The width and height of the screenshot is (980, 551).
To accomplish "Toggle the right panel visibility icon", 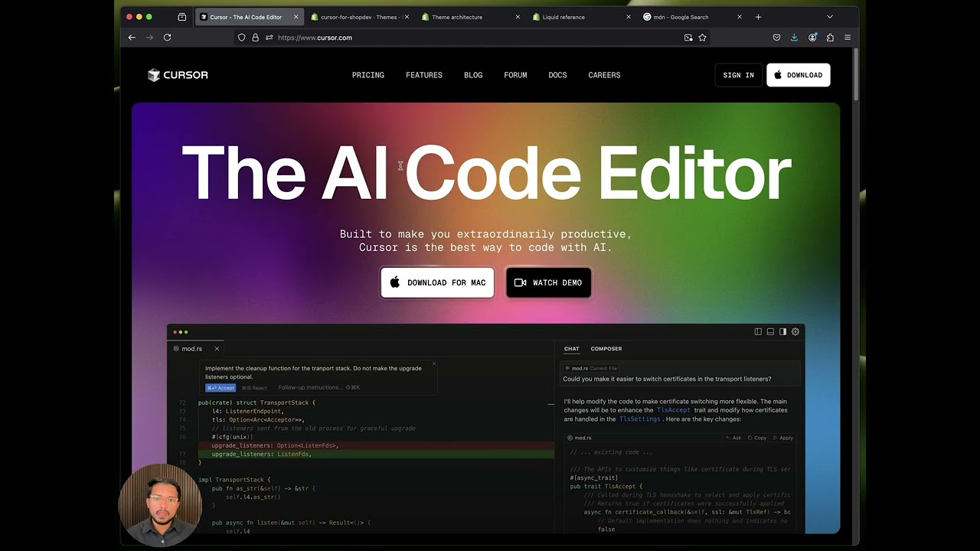I will tap(782, 331).
